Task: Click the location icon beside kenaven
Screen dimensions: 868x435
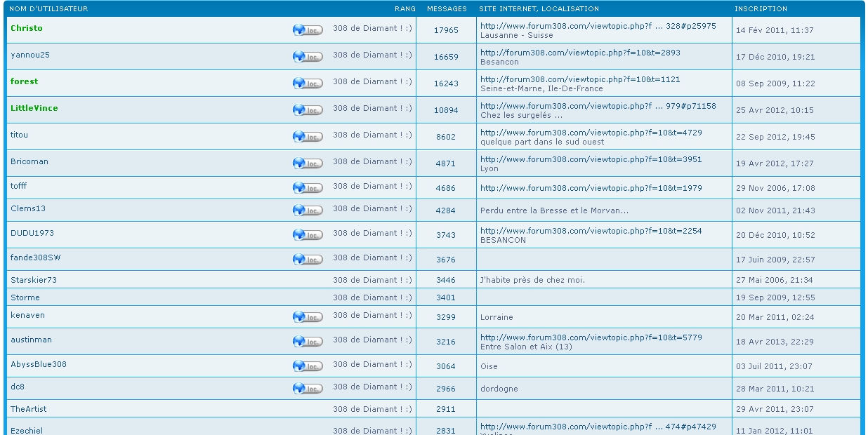Action: pyautogui.click(x=308, y=317)
